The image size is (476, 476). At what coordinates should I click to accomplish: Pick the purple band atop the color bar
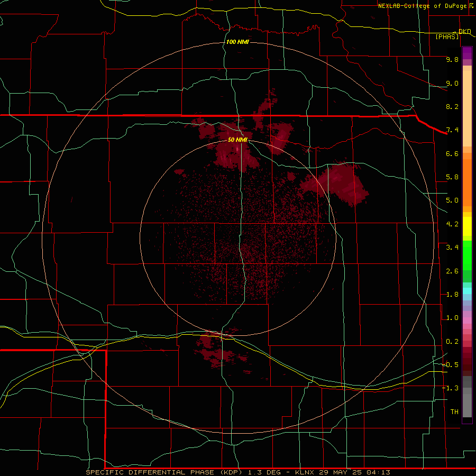467,53
